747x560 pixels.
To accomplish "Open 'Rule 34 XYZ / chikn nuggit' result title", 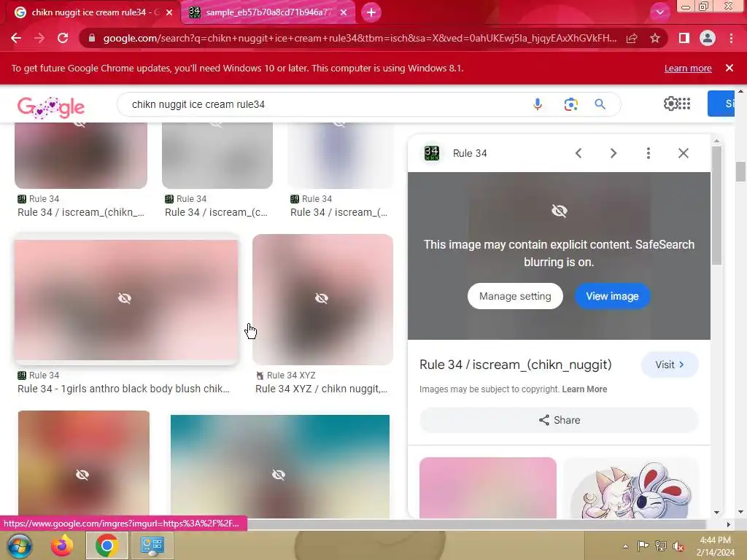I will tap(322, 389).
